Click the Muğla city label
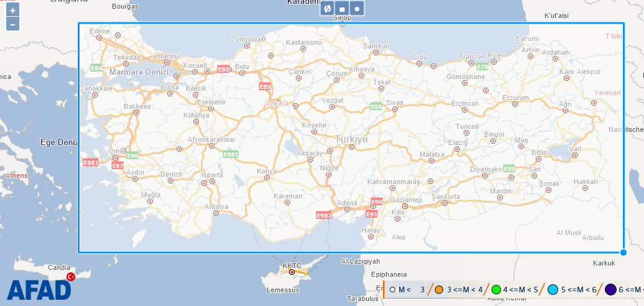 pyautogui.click(x=150, y=195)
